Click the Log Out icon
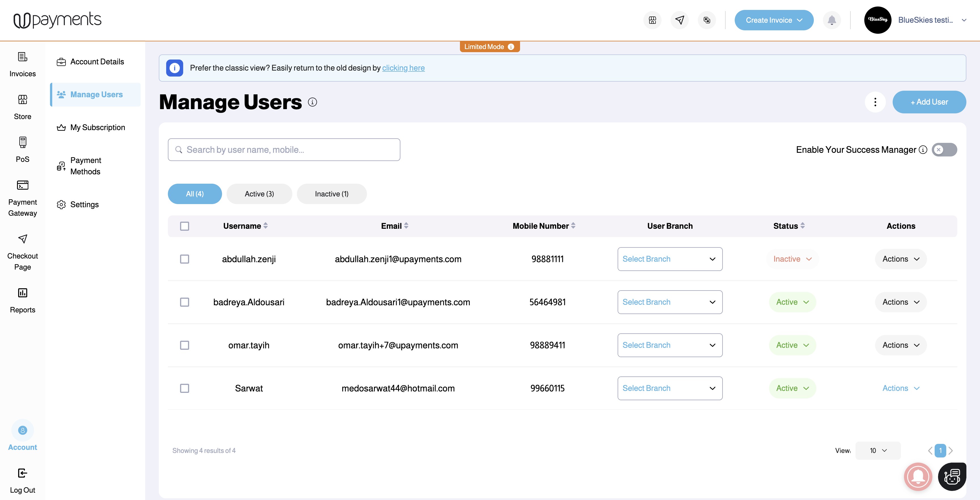 coord(22,473)
